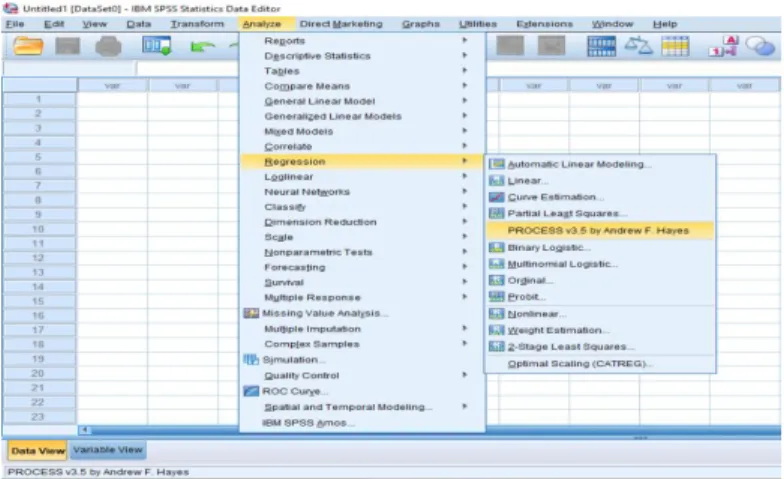This screenshot has width=784, height=479.
Task: Switch to the Data View tab
Action: point(38,451)
